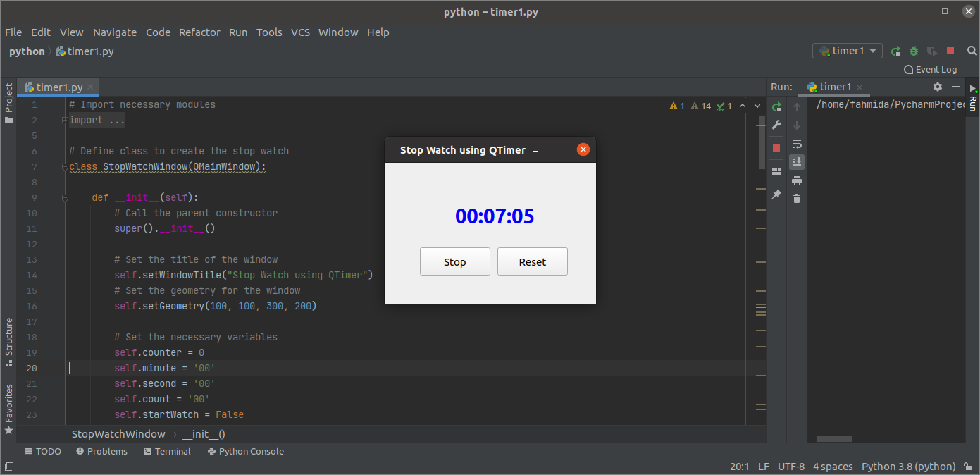The width and height of the screenshot is (980, 475).
Task: Collapse the StopWatchWindow class fold marker
Action: click(x=65, y=167)
